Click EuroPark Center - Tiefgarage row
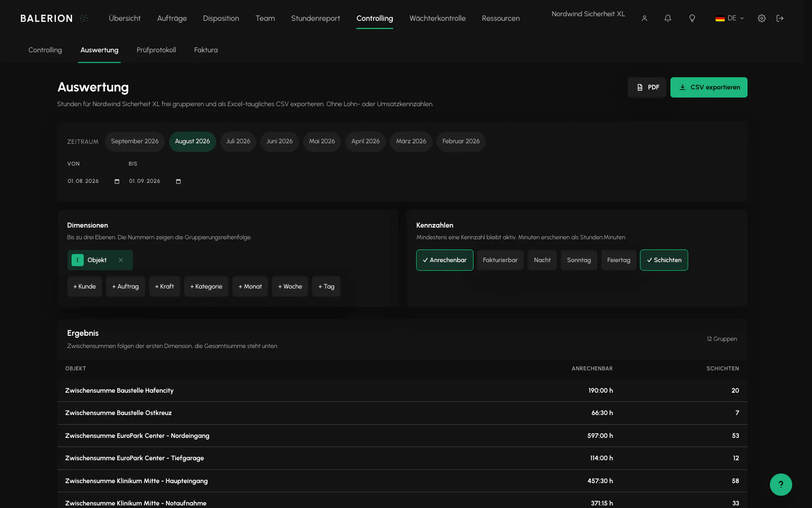The width and height of the screenshot is (812, 508). [402, 458]
